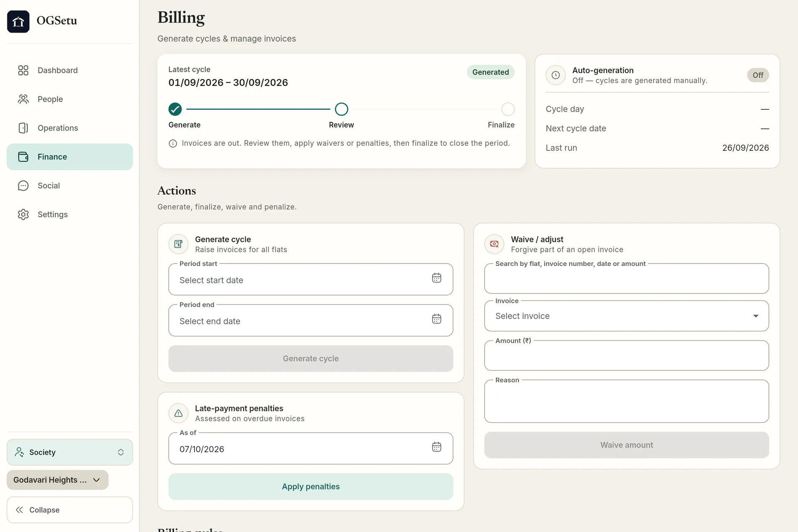Click the Auto-generation clock icon
Viewport: 798px width, 532px height.
coord(556,75)
